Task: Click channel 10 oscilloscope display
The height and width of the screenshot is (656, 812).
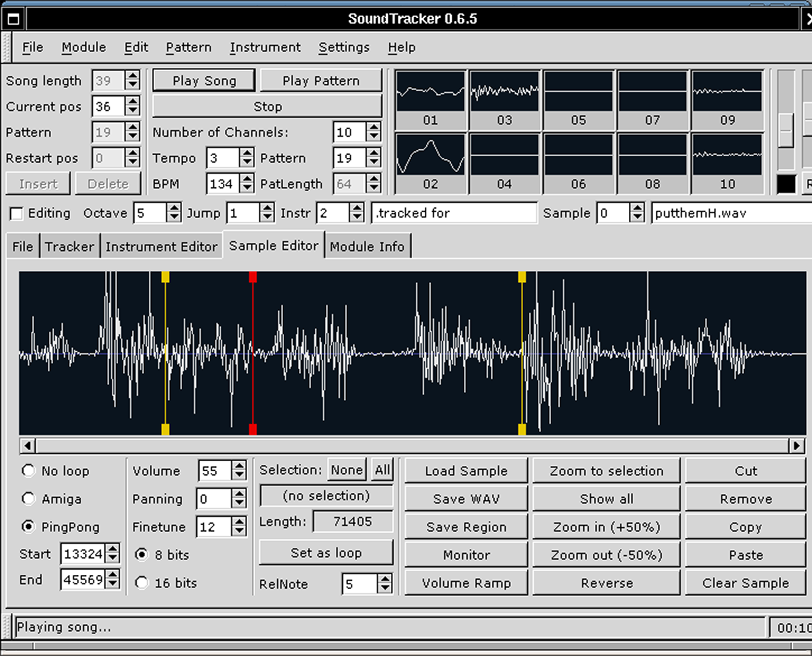Action: (727, 155)
